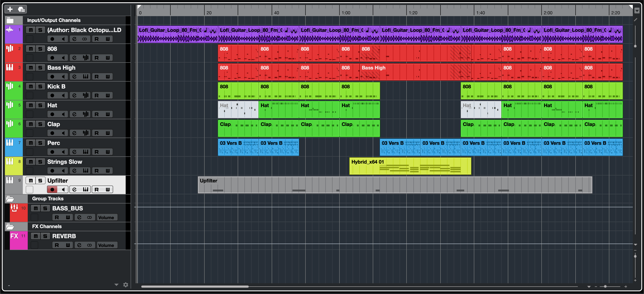Enable record on the Upfilter track

[52, 190]
